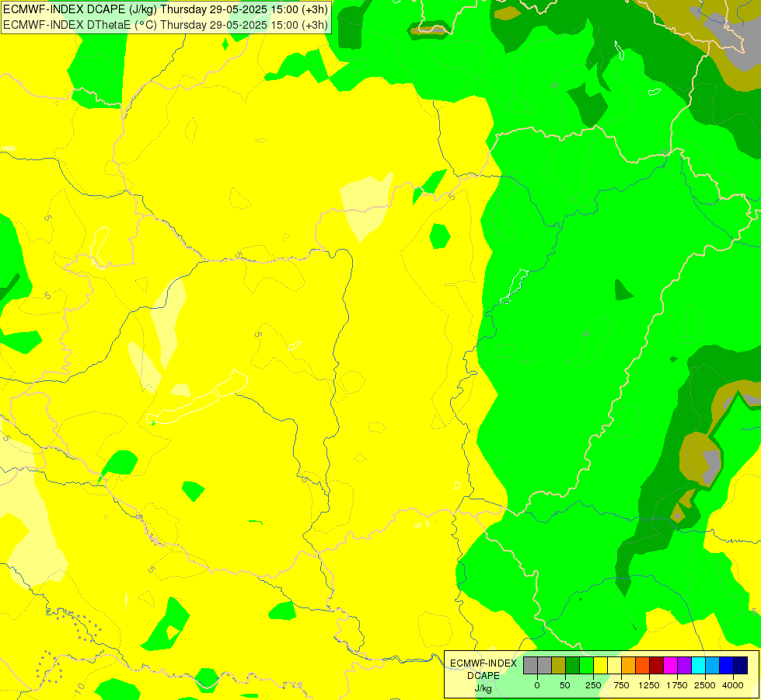Click the legend value '1750'
This screenshot has height=700, width=761.
pos(677,685)
